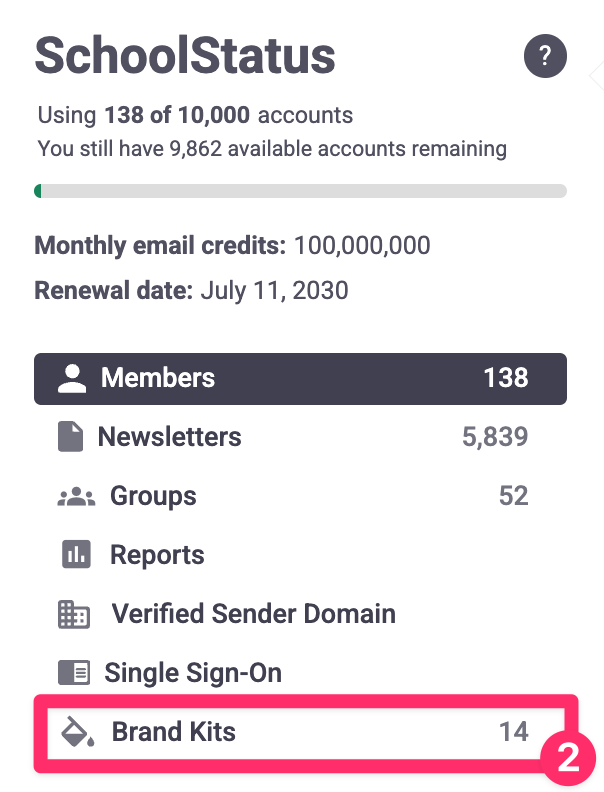This screenshot has width=604, height=792.
Task: Click the Single Sign-On card icon
Action: point(74,673)
